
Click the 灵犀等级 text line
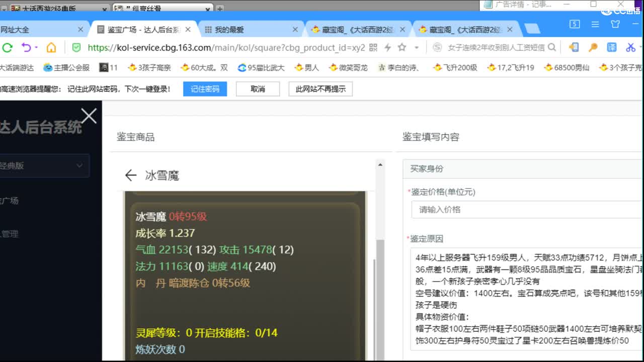point(206,332)
